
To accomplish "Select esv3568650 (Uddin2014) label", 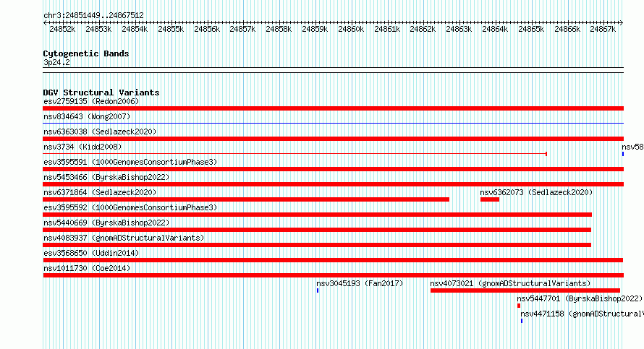I will (91, 253).
